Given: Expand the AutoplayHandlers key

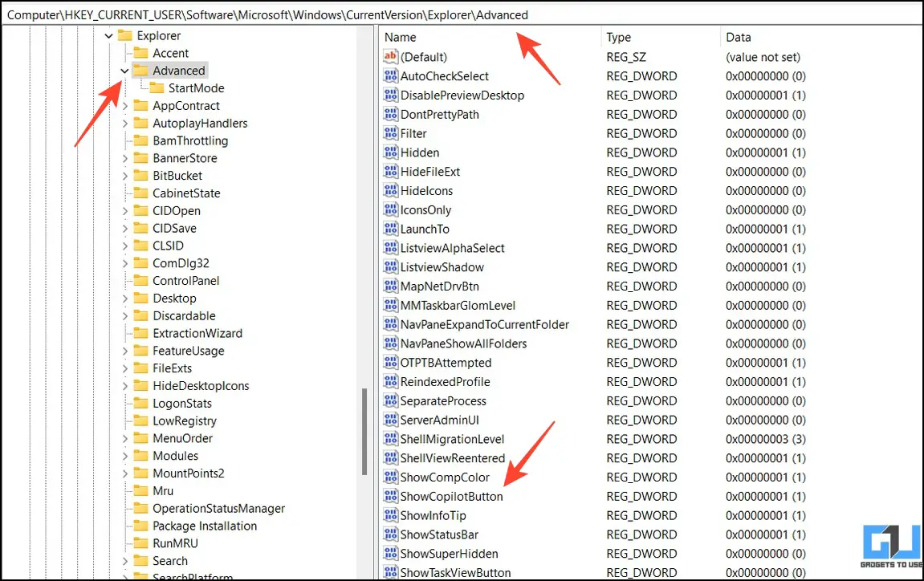Looking at the screenshot, I should [125, 123].
